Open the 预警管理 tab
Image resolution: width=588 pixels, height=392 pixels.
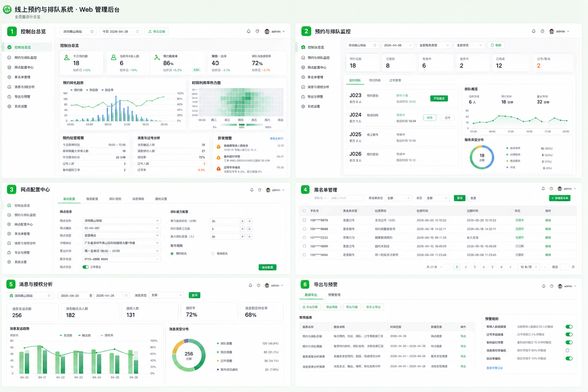click(334, 295)
